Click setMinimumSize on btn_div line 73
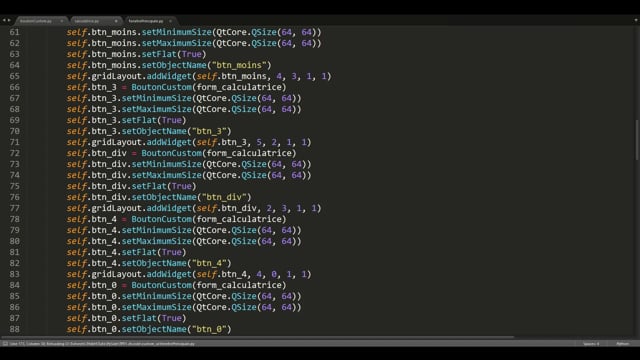 (167, 164)
